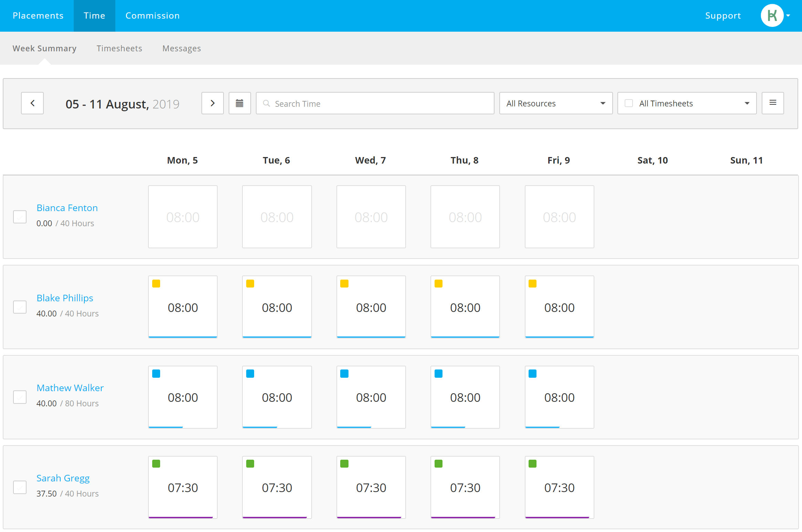The width and height of the screenshot is (802, 532).
Task: Click green status marker on Sarah's Friday
Action: [533, 464]
